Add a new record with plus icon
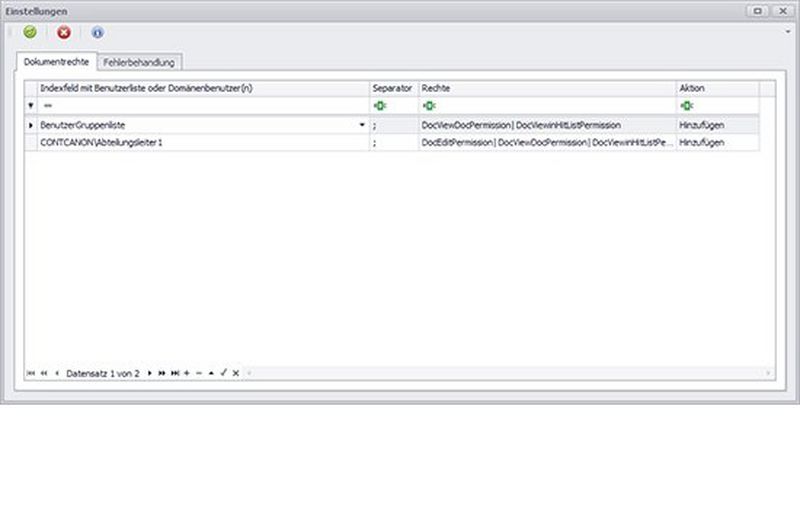Screen dimensions: 800x530 pos(187,372)
